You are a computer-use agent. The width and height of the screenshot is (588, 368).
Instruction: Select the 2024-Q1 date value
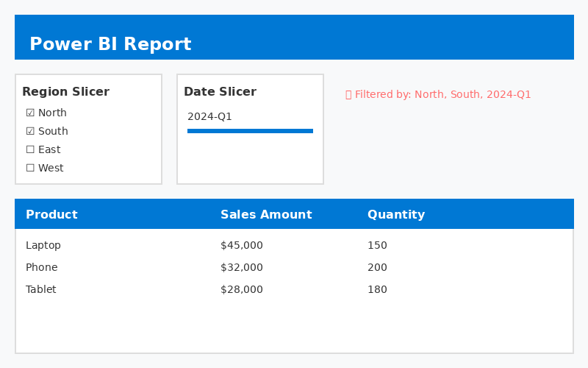point(209,116)
